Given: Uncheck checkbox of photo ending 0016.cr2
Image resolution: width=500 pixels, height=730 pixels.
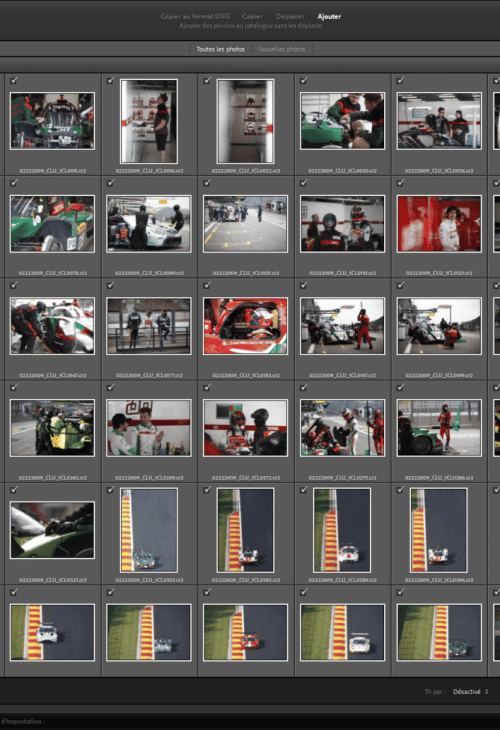Looking at the screenshot, I should pos(110,81).
